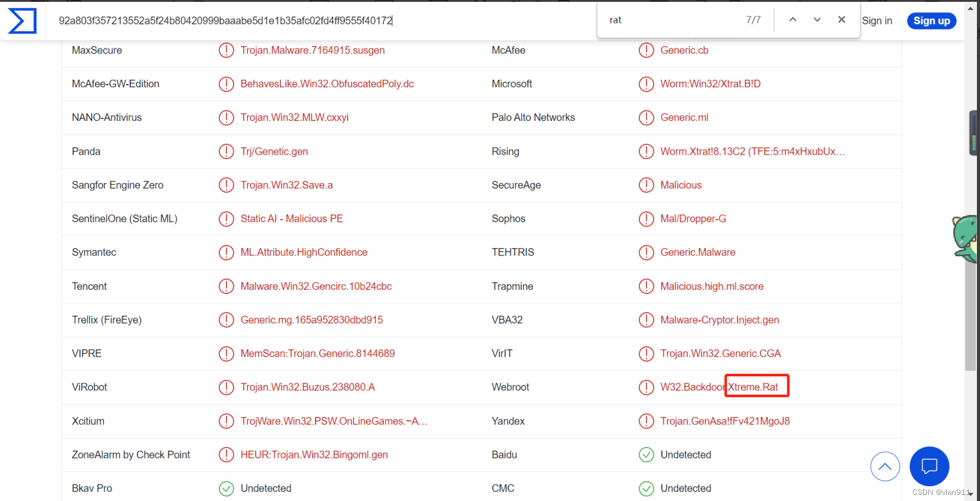Screen dimensions: 980x501
Task: Go to previous find match
Action: [x=793, y=20]
